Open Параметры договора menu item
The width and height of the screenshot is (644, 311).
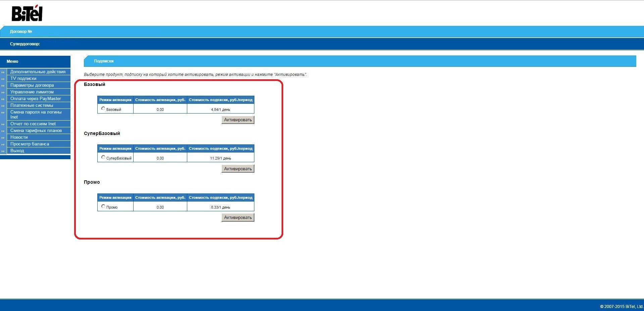tap(32, 85)
